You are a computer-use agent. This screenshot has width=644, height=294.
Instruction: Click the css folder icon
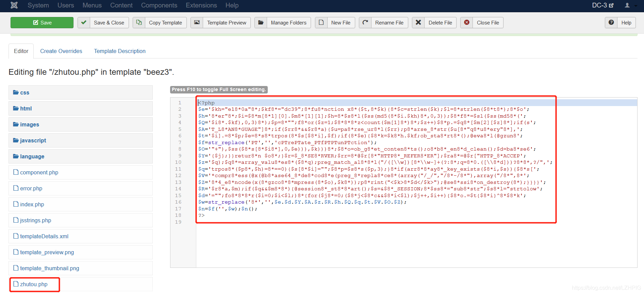(x=16, y=92)
